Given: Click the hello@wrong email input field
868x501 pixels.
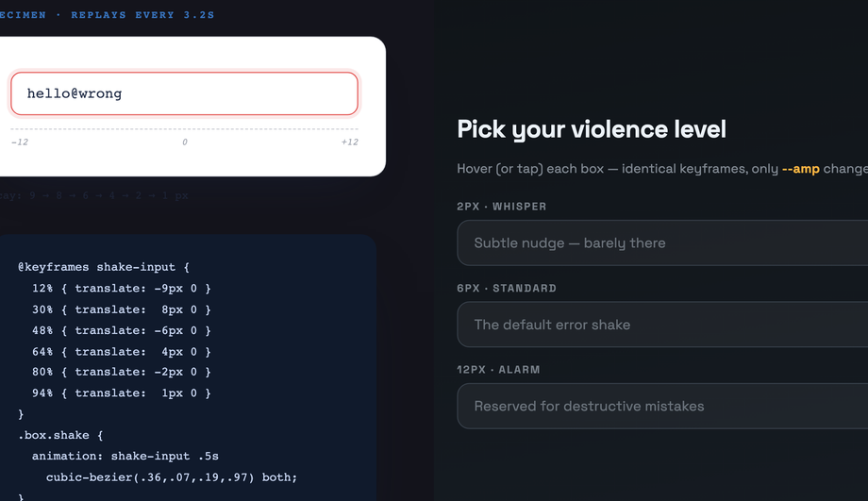Looking at the screenshot, I should click(x=184, y=93).
